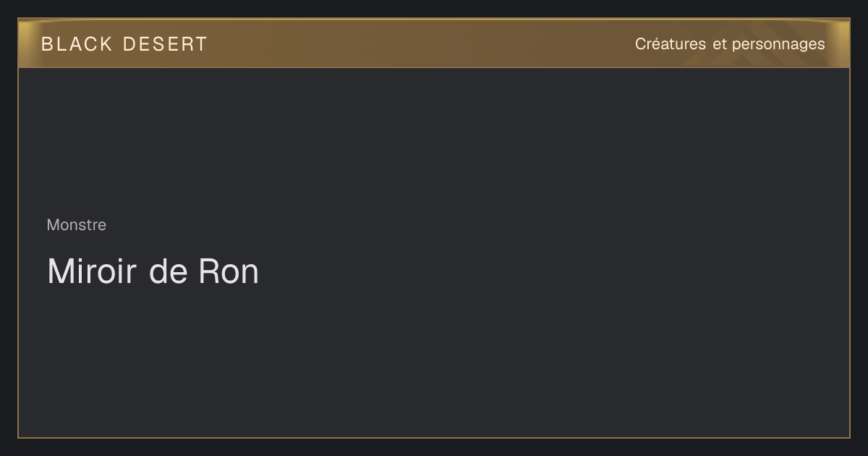The width and height of the screenshot is (868, 456).
Task: Click the gold bottom border of card
Action: 434,437
